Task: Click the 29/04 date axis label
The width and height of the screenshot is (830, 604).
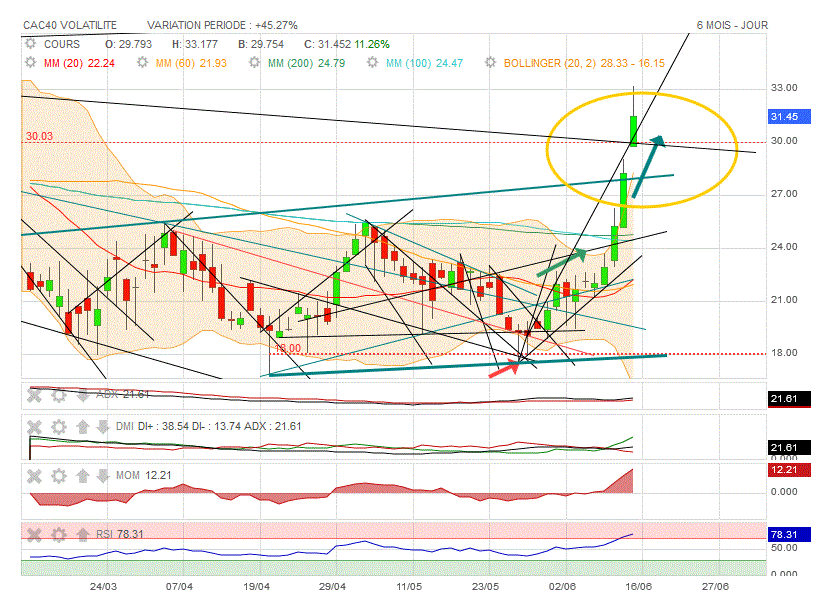Action: pos(332,587)
